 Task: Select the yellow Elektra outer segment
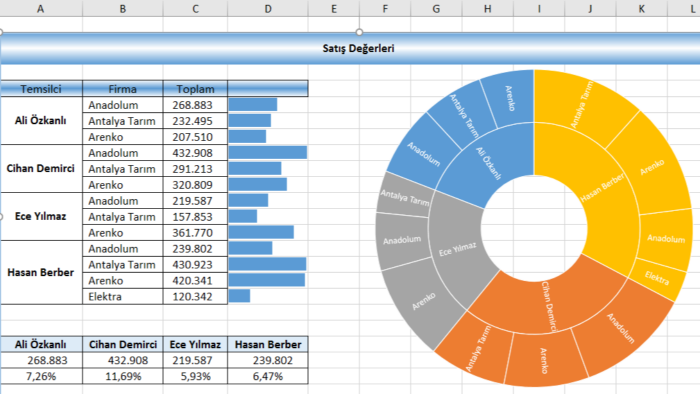coord(657,278)
